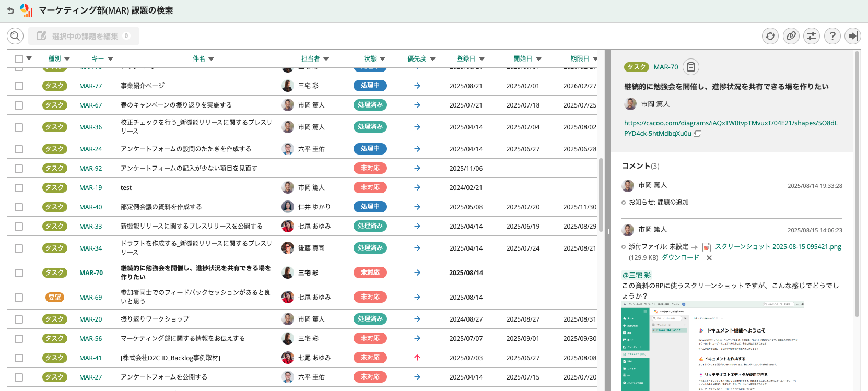Select issue title 事業紹介ページ
The width and height of the screenshot is (868, 391).
point(143,86)
